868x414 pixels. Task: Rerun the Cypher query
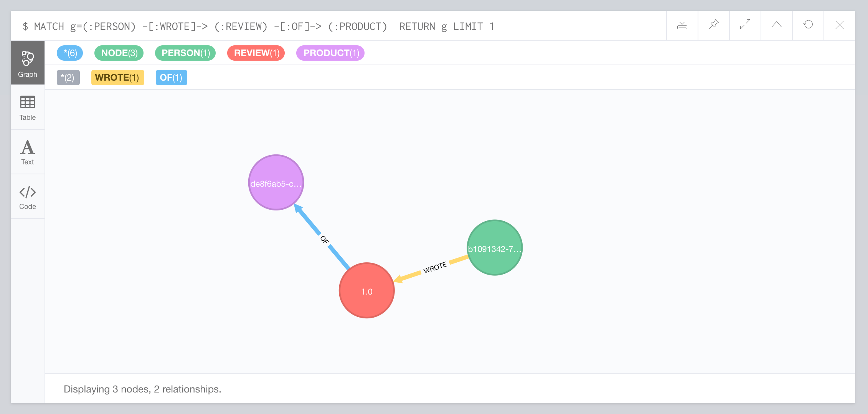(x=808, y=25)
